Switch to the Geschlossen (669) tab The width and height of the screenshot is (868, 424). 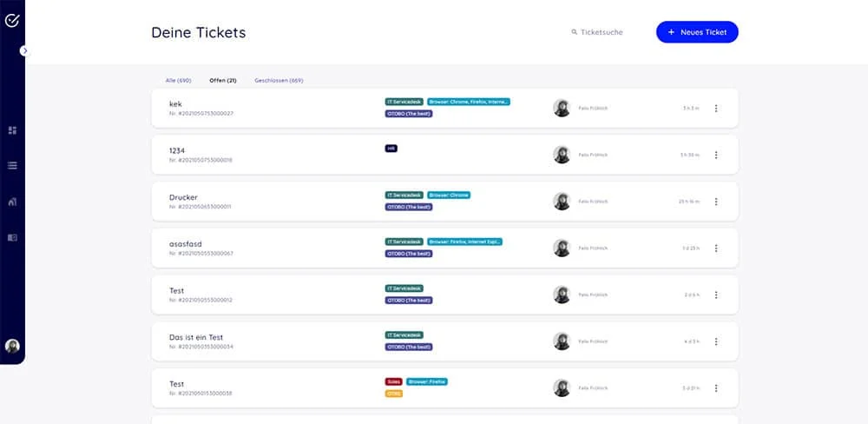[x=279, y=80]
